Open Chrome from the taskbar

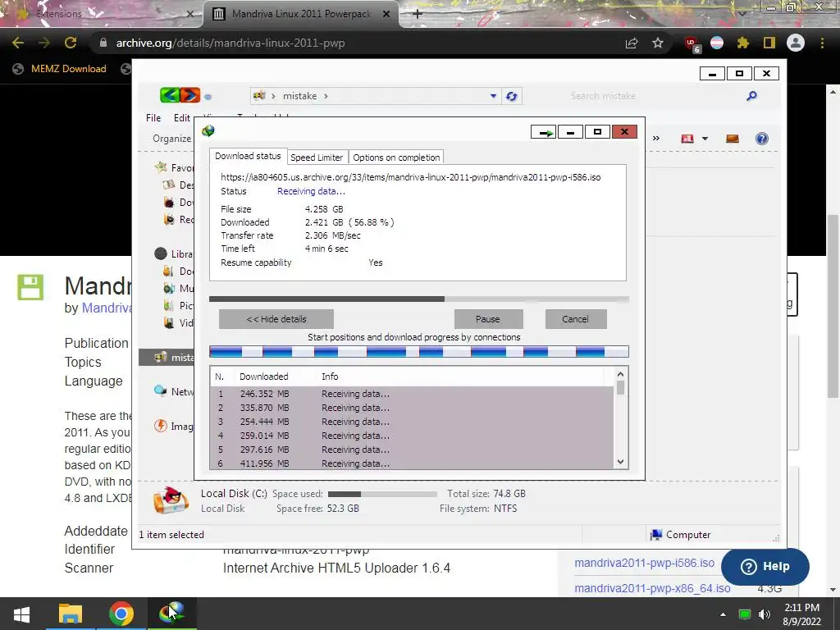coord(121,614)
